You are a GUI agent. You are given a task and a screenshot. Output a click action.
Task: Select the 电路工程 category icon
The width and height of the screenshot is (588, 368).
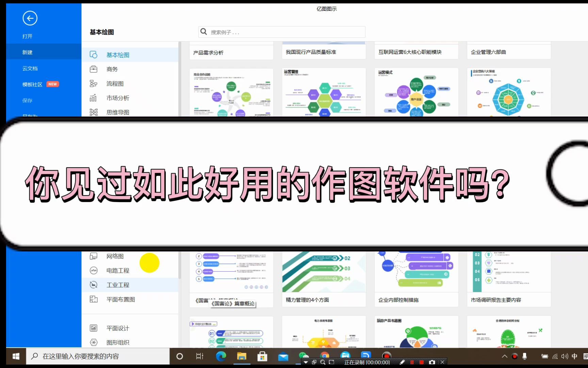93,271
